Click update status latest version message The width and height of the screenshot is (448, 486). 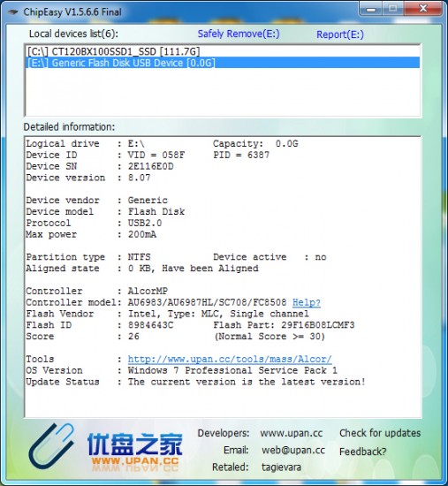pyautogui.click(x=247, y=382)
